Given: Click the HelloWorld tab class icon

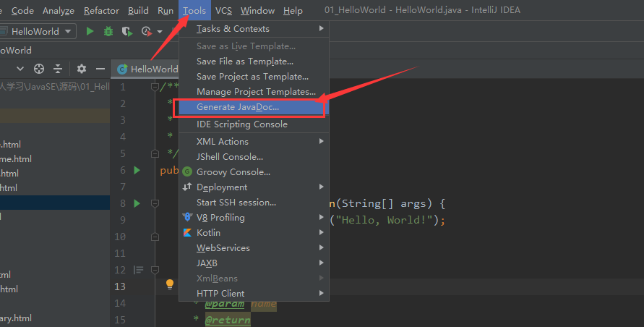Looking at the screenshot, I should pyautogui.click(x=122, y=69).
